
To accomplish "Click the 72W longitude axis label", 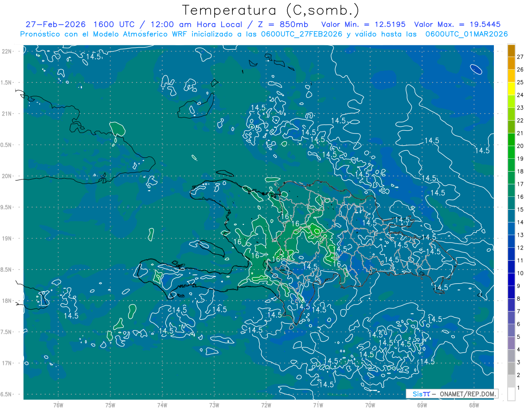I will pyautogui.click(x=266, y=405).
